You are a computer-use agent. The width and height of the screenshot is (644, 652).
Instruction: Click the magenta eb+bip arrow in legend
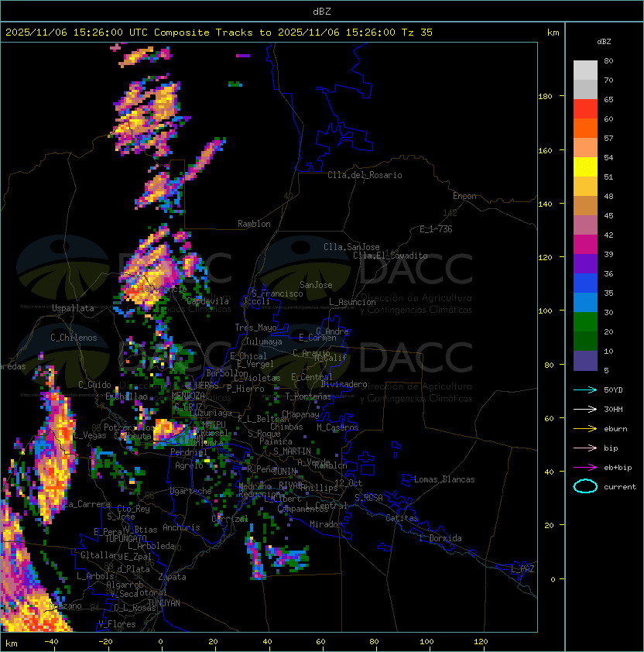pos(585,468)
